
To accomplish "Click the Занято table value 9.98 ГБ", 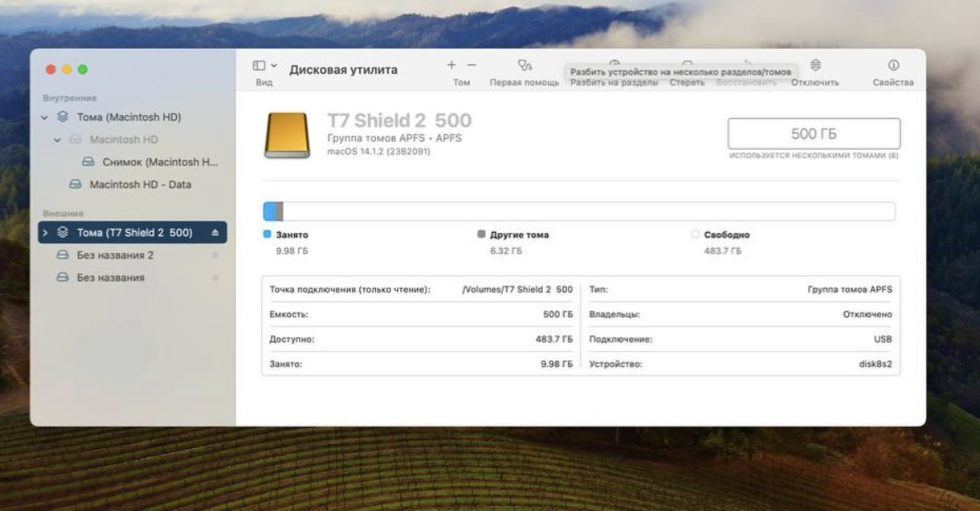I will [x=556, y=364].
